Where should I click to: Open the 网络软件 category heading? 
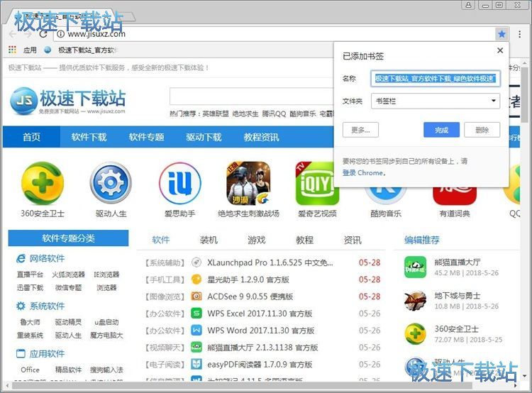coord(47,259)
